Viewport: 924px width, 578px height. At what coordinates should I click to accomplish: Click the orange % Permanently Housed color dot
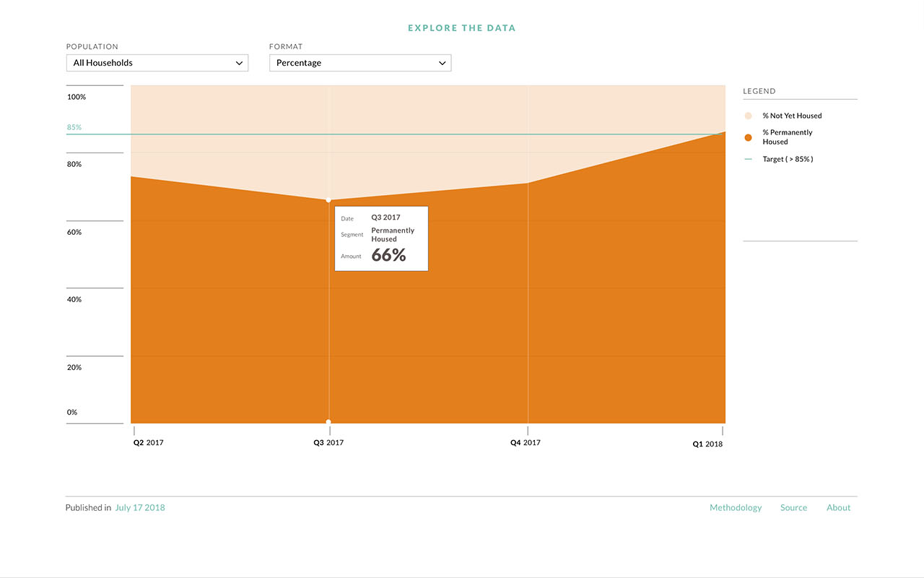[x=748, y=137]
